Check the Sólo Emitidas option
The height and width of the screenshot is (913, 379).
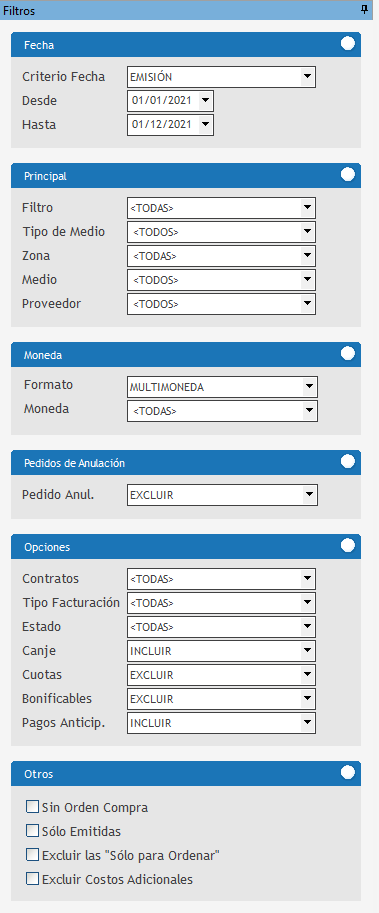(x=33, y=831)
